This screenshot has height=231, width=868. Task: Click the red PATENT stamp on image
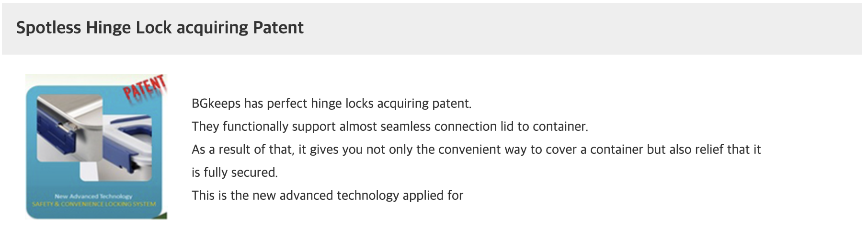point(145,88)
